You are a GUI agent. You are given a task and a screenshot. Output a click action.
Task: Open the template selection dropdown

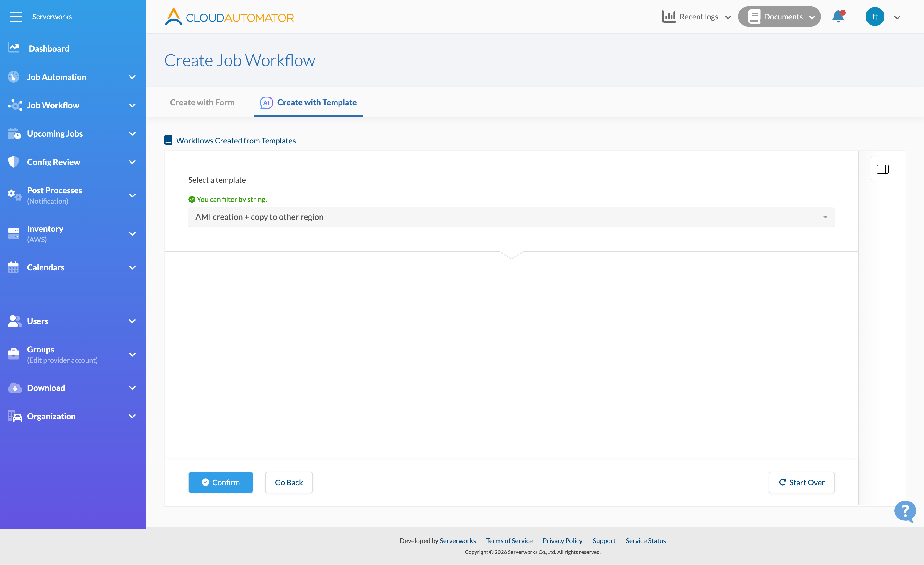coord(511,217)
